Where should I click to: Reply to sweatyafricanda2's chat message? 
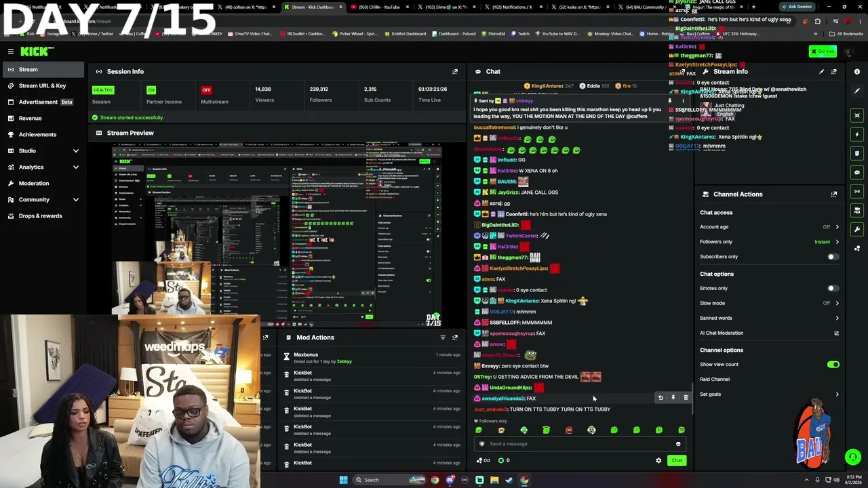660,398
